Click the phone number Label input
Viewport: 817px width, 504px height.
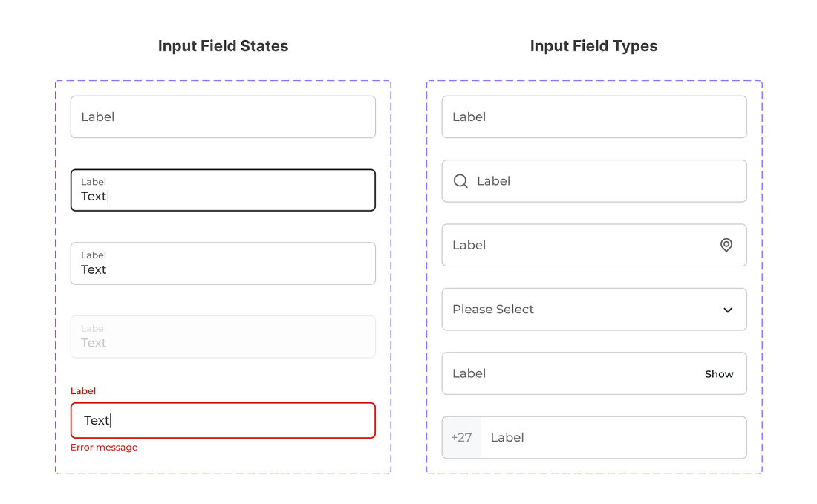point(616,437)
